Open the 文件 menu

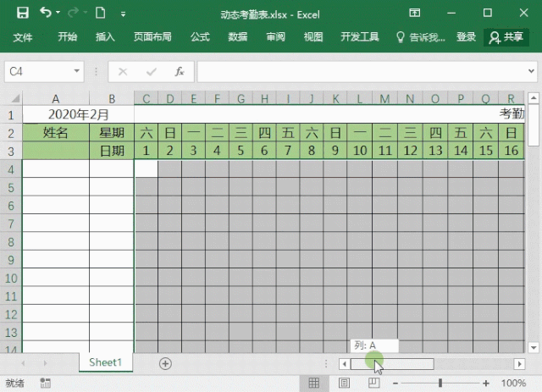click(23, 37)
